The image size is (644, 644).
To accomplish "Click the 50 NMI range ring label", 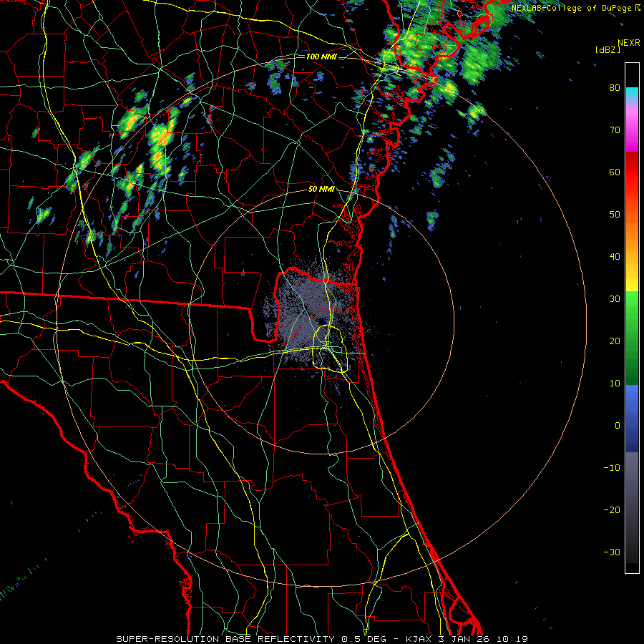I will click(321, 190).
